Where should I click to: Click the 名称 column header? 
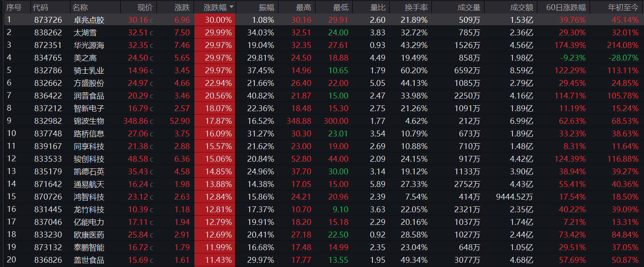[80, 7]
